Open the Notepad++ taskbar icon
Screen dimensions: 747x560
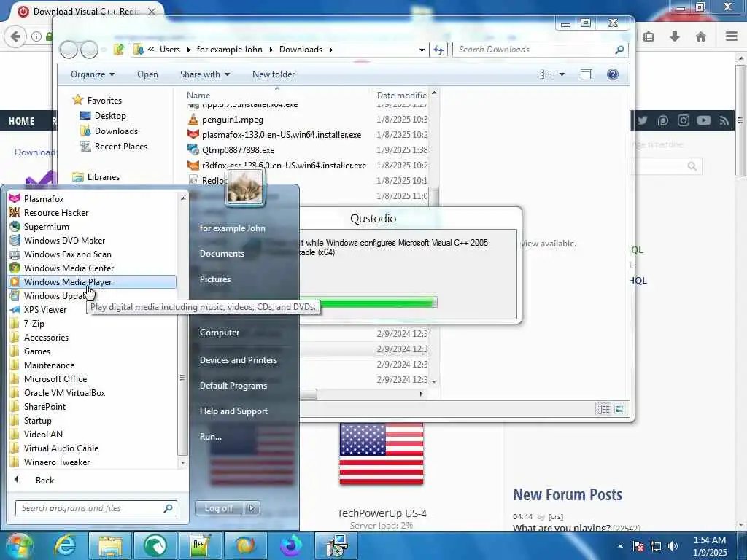click(200, 545)
